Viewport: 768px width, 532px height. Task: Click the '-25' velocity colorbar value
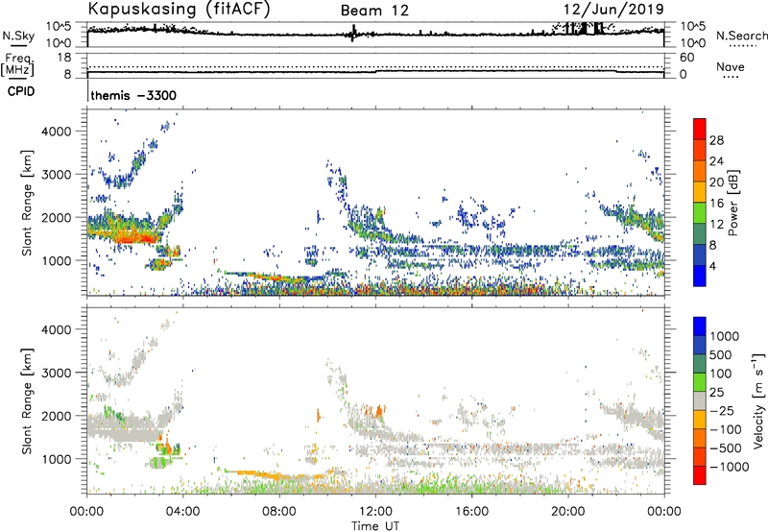pyautogui.click(x=722, y=411)
